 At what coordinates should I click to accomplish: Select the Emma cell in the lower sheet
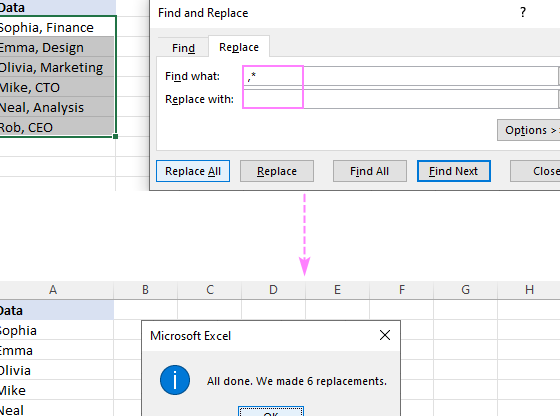click(x=57, y=350)
